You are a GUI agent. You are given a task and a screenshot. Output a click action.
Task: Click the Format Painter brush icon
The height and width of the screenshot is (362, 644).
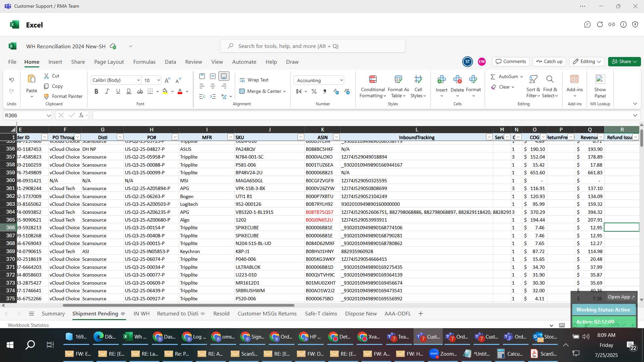[46, 97]
